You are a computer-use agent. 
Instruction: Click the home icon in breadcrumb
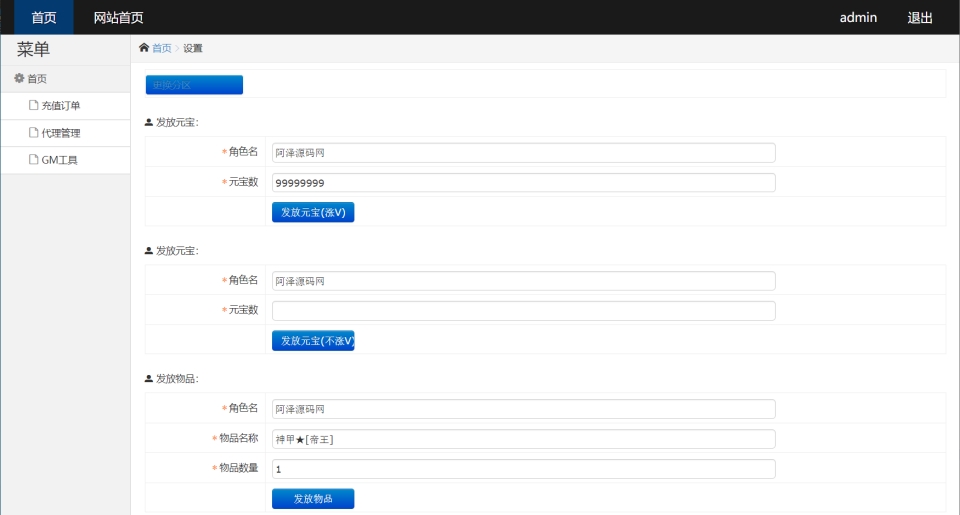144,48
